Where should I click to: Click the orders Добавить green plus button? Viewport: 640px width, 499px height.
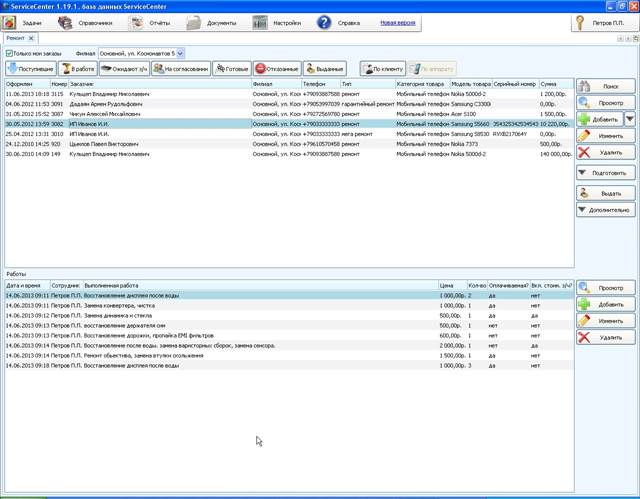coord(600,119)
